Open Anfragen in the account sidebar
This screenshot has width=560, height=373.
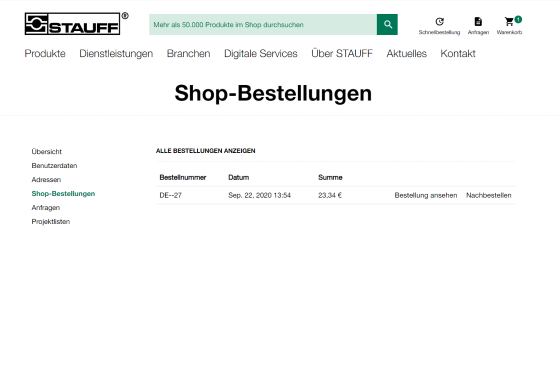pos(46,208)
